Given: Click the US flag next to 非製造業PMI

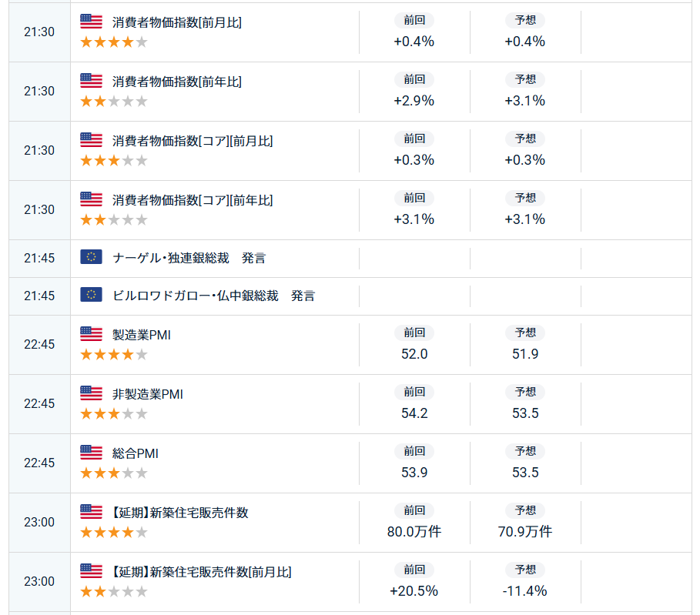Looking at the screenshot, I should tap(91, 393).
